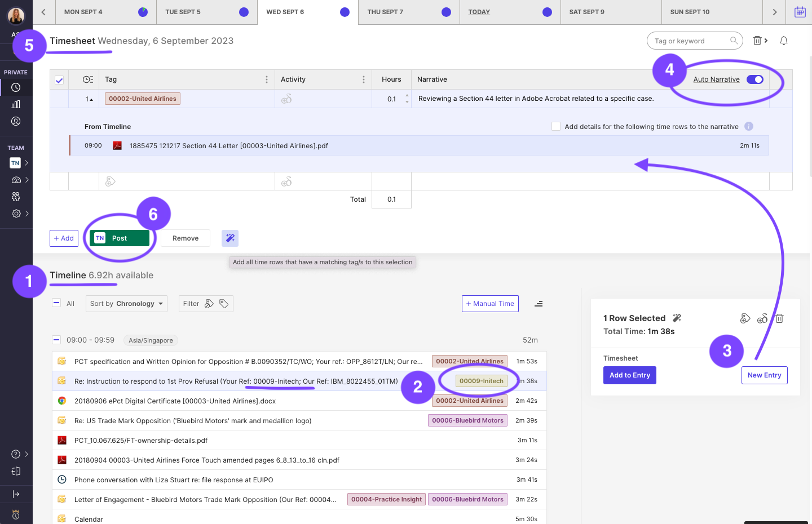
Task: Click the add tag icon in selection panel
Action: [x=745, y=318]
